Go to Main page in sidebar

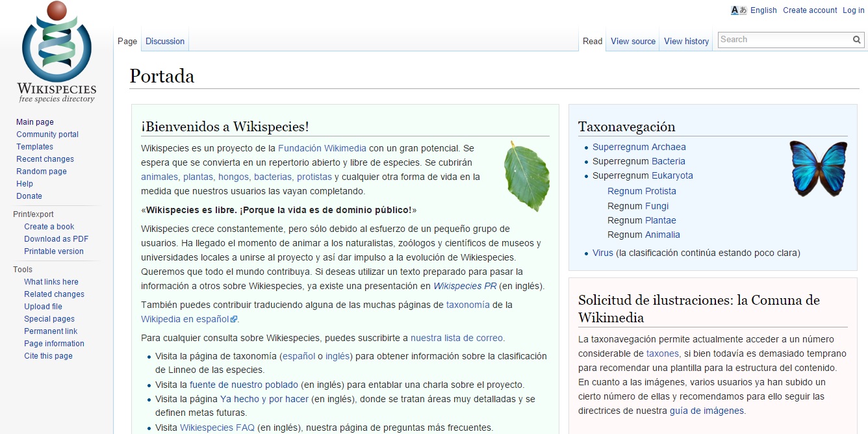pyautogui.click(x=35, y=122)
